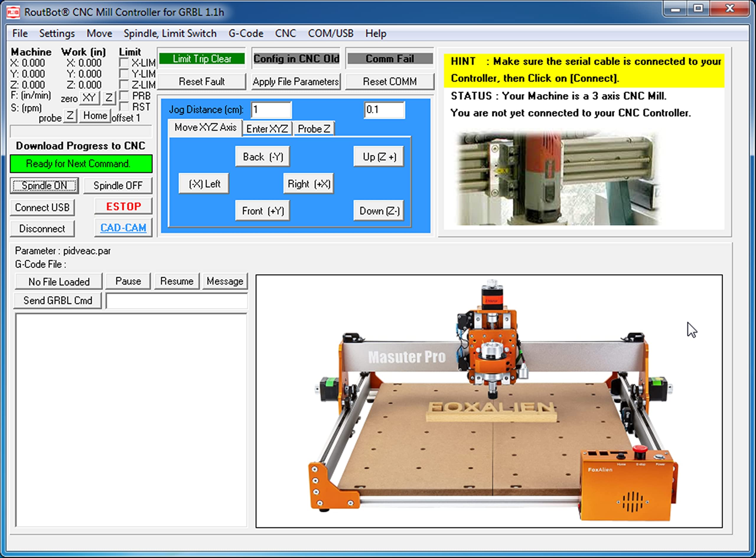Toggle the RST checkbox
756x558 pixels.
point(124,107)
